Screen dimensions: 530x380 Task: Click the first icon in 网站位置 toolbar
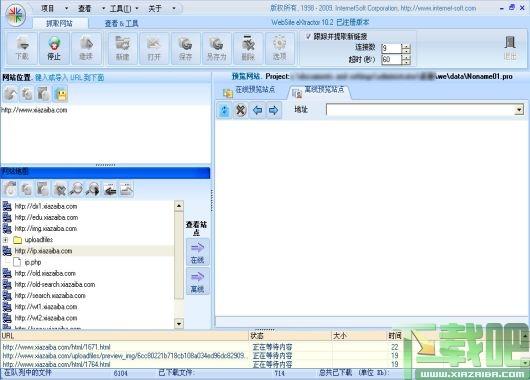click(10, 94)
